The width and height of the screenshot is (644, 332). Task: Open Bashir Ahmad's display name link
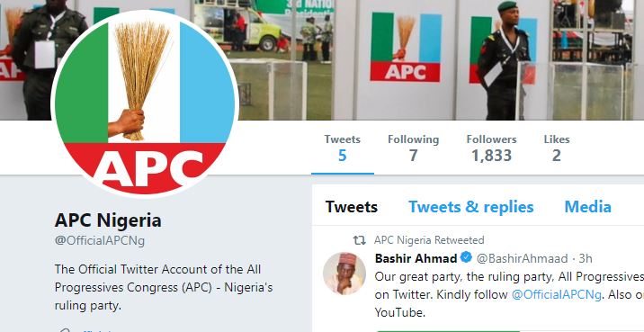click(416, 258)
